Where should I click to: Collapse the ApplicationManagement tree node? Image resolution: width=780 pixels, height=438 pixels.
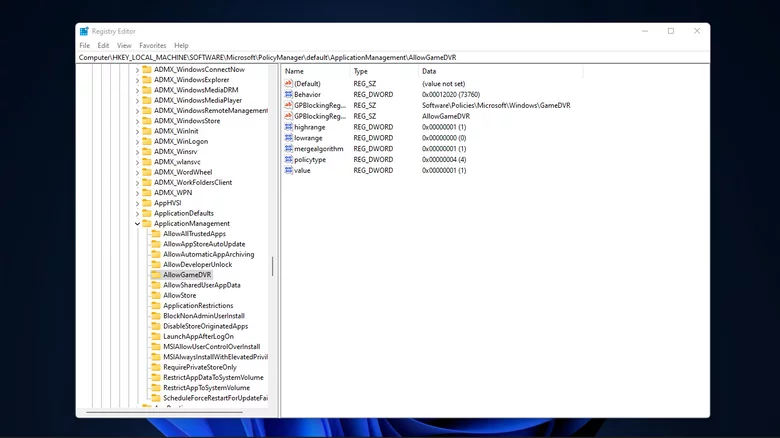click(137, 224)
